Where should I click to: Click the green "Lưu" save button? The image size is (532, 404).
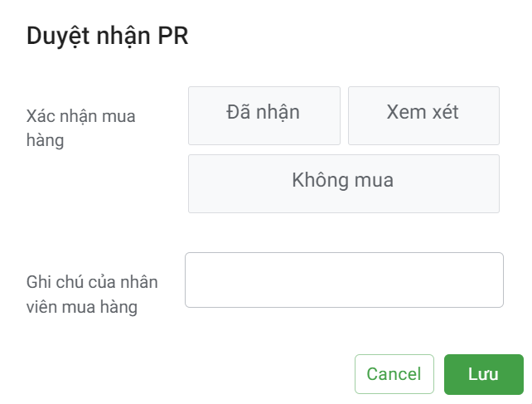[483, 374]
